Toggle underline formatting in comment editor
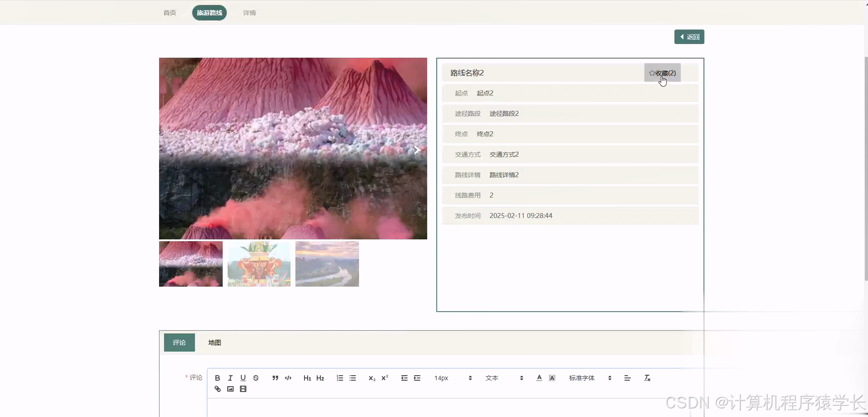The image size is (868, 417). coord(243,378)
